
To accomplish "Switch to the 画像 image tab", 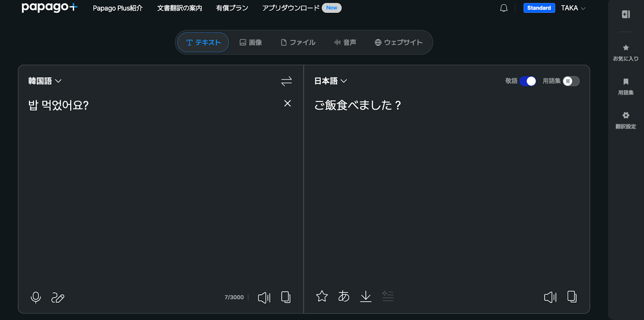I will pos(251,42).
